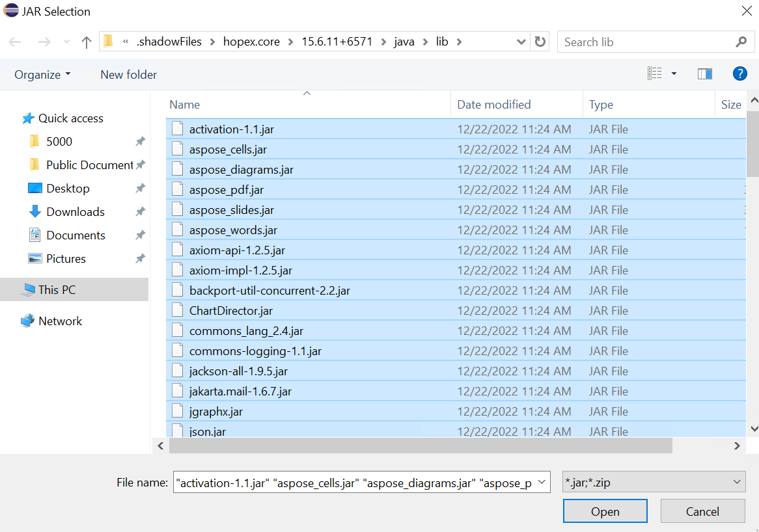Click the pin icon next to Desktop
Viewport: 759px width, 532px height.
(x=141, y=188)
